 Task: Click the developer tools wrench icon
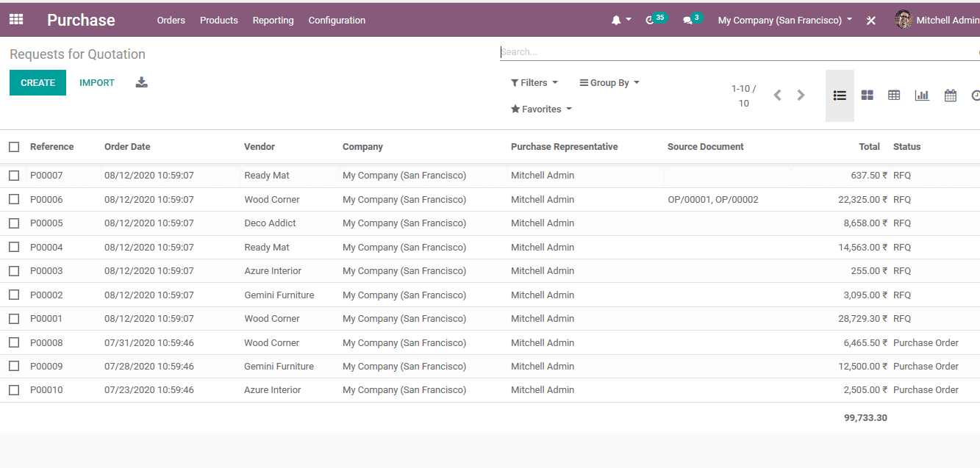coord(871,21)
